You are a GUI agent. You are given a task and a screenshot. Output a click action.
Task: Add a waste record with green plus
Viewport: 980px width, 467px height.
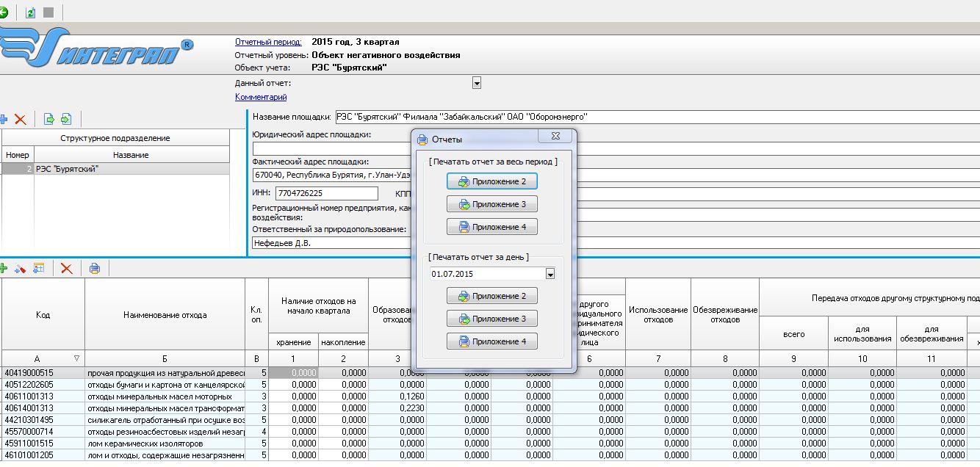[x=4, y=269]
